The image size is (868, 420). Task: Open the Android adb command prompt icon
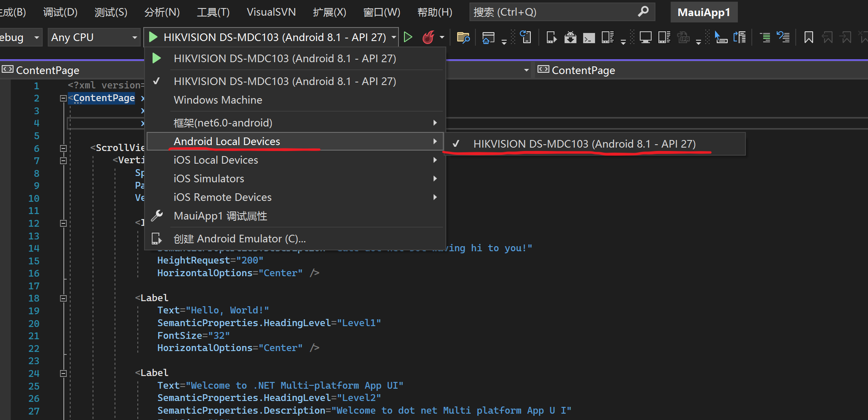[589, 38]
